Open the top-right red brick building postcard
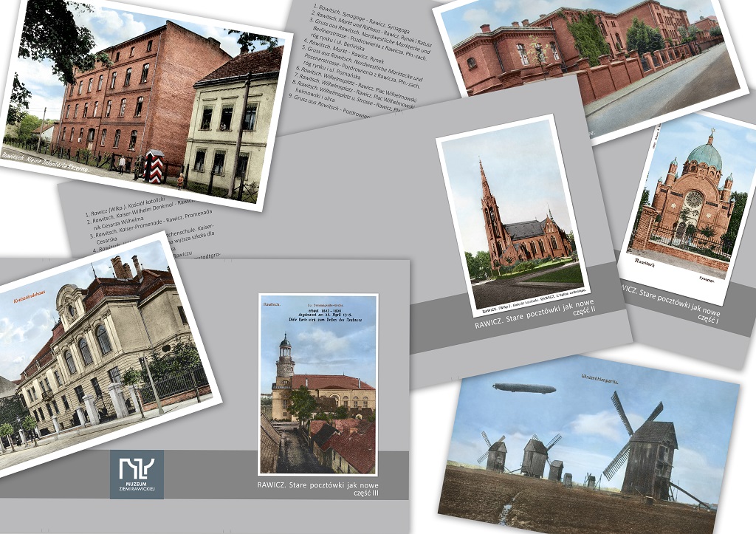756x534 pixels. (x=591, y=59)
